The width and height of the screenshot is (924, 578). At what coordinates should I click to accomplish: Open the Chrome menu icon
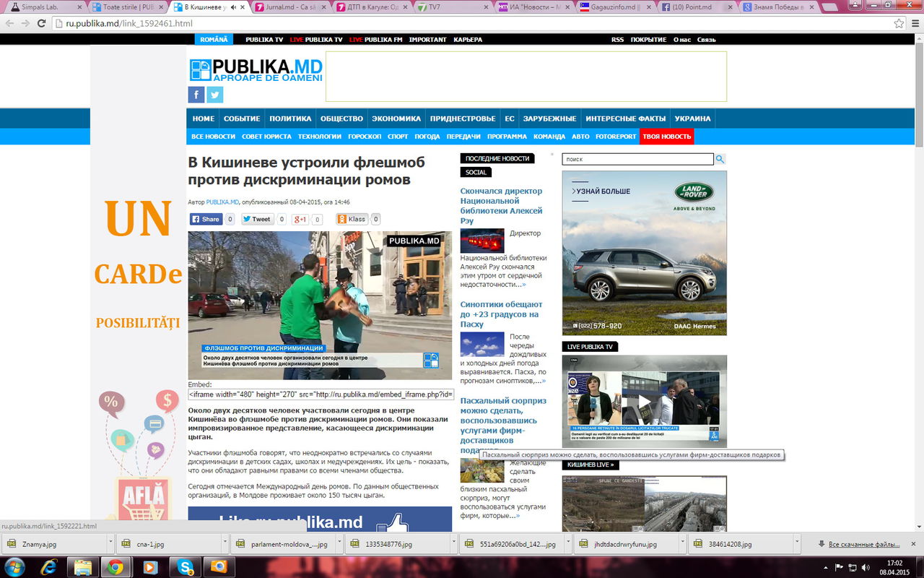[914, 23]
